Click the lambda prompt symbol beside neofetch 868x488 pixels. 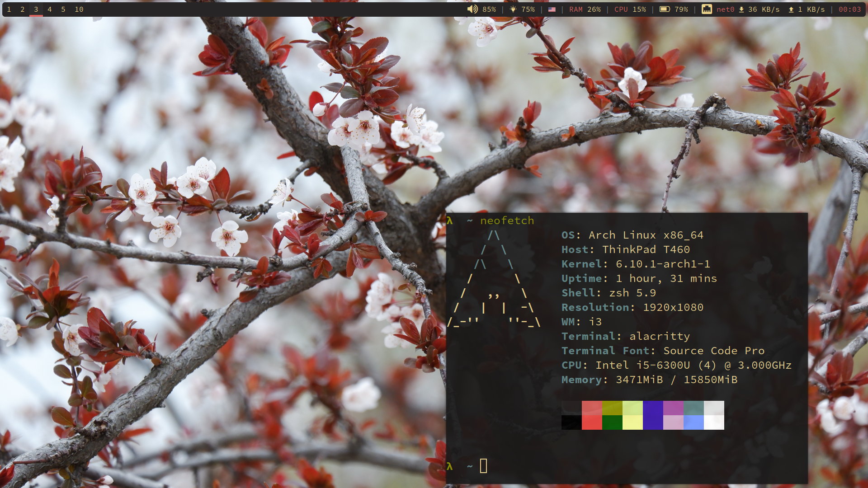(449, 221)
